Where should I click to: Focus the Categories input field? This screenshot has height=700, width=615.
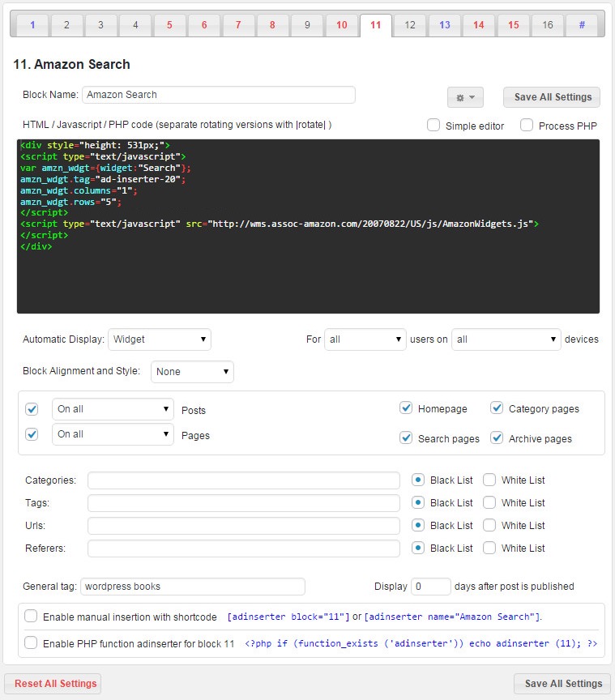point(244,480)
